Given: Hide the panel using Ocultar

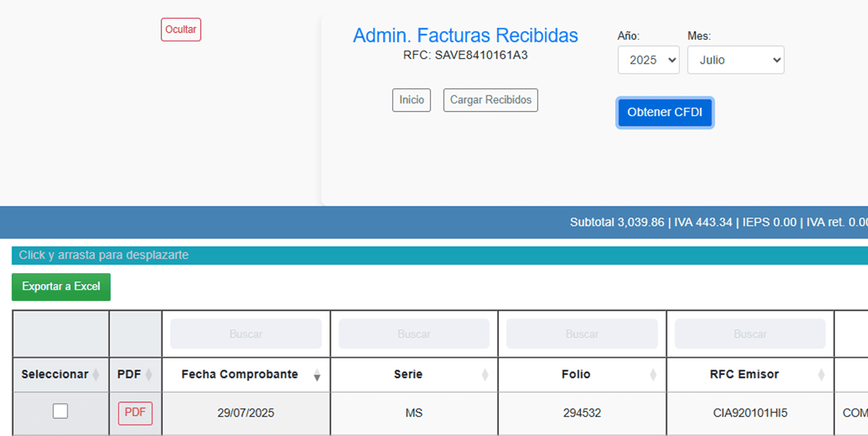Looking at the screenshot, I should pos(181,29).
